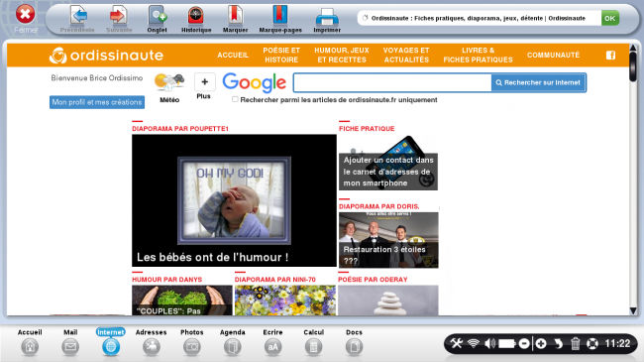The image size is (644, 362).
Task: Select the Internet globe icon
Action: 111,347
